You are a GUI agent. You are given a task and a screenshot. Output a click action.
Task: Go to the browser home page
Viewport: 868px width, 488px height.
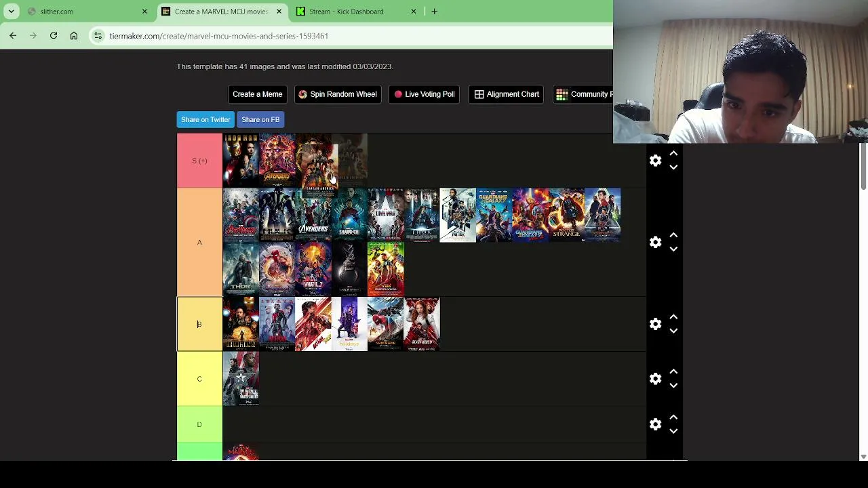coord(74,36)
